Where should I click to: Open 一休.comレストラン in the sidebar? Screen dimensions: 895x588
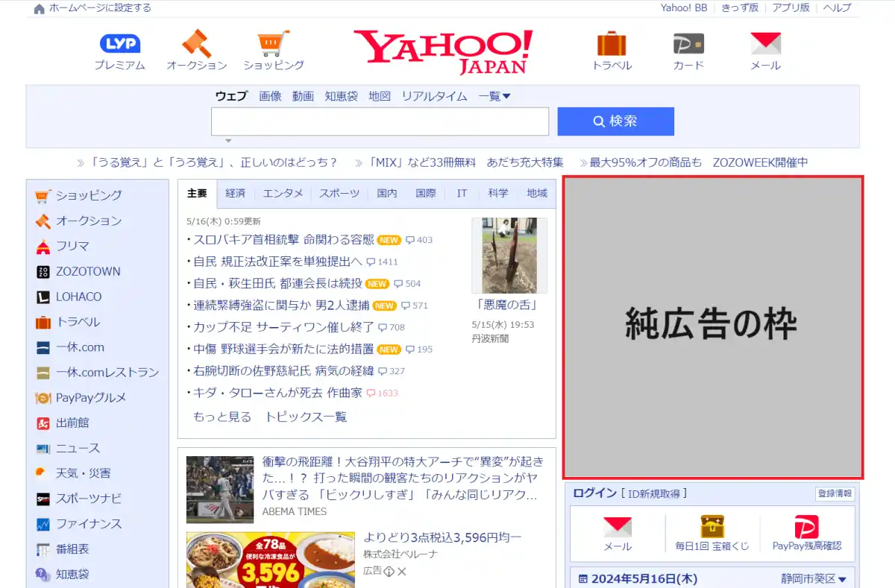click(x=107, y=373)
